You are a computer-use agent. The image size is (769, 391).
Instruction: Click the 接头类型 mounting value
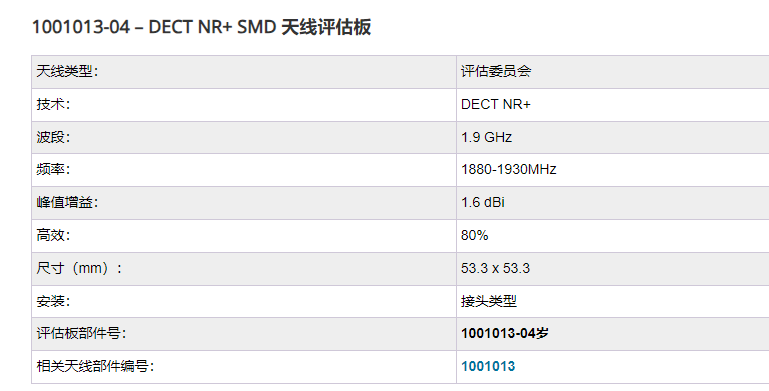(489, 301)
